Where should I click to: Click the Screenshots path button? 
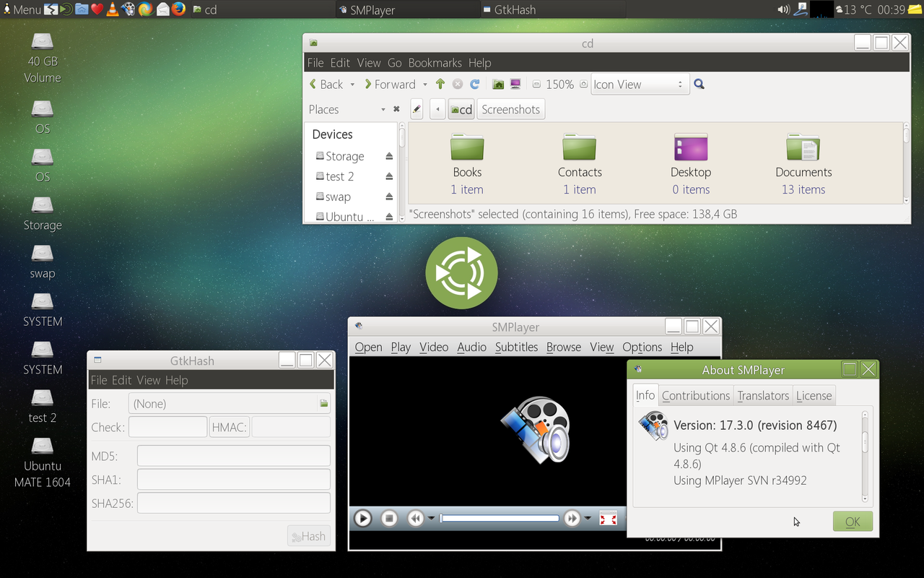click(511, 109)
